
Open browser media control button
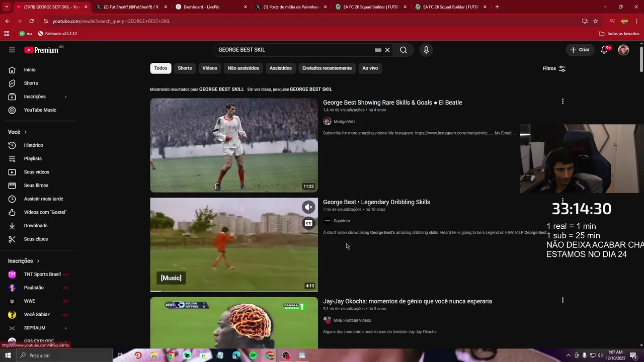[x=612, y=21]
